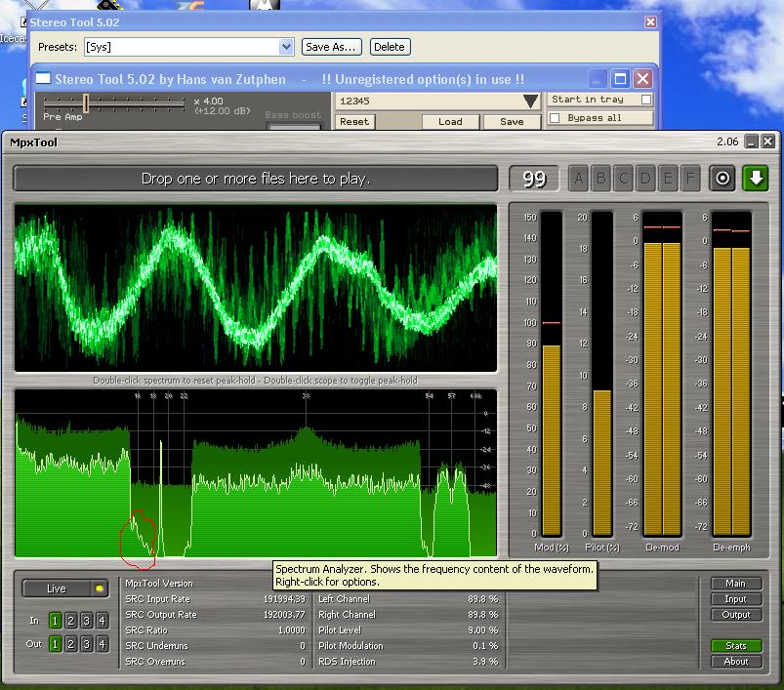
Task: Select preset slot F in MpxTool
Action: (x=690, y=179)
